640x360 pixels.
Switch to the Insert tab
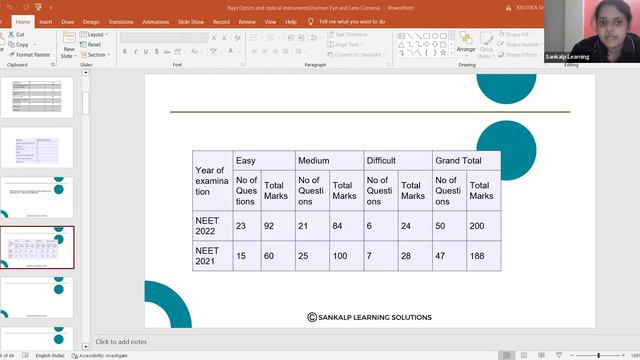(46, 22)
